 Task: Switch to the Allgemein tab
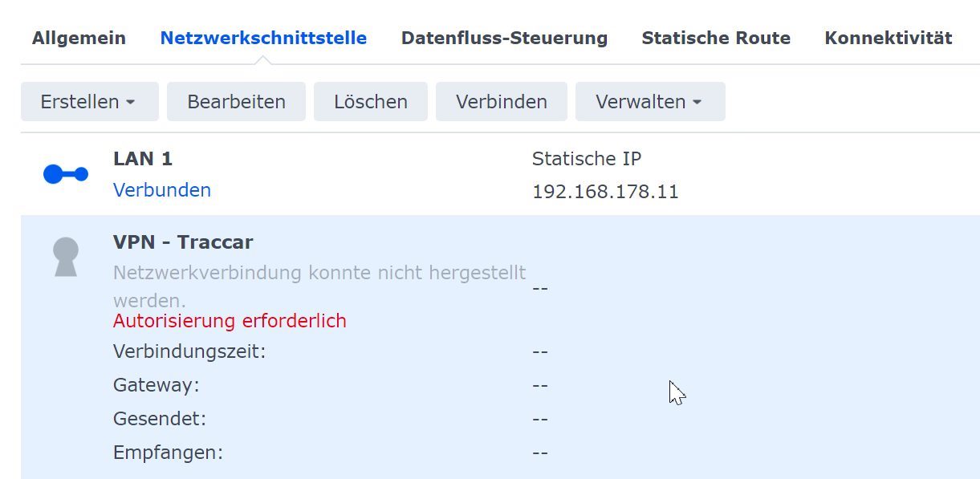point(79,38)
